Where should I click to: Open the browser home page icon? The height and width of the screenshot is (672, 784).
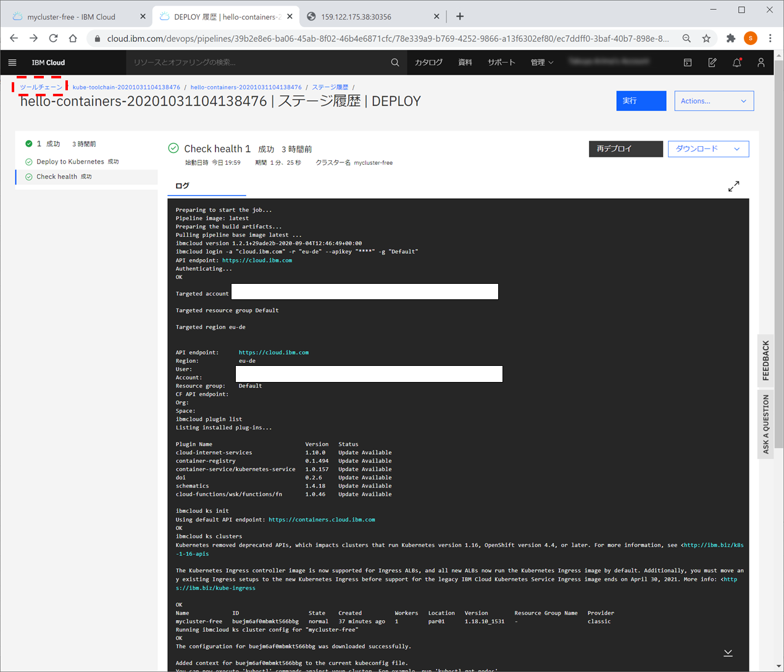pos(73,38)
